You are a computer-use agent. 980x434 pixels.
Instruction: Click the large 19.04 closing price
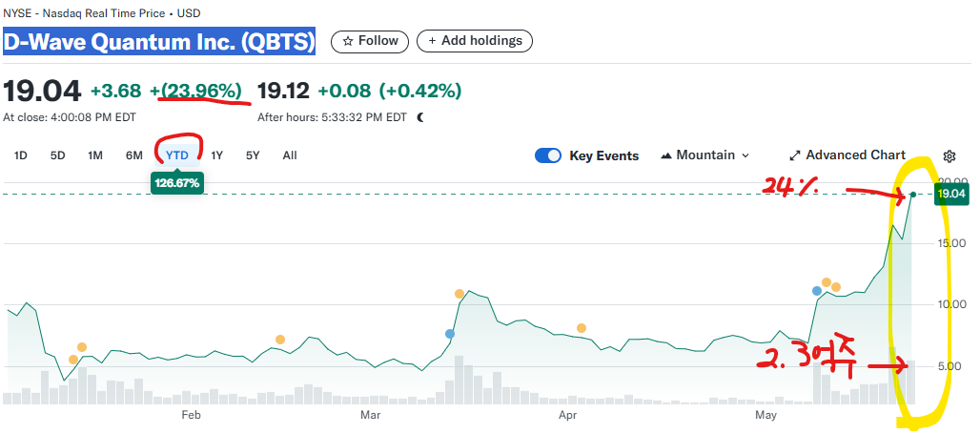[42, 92]
